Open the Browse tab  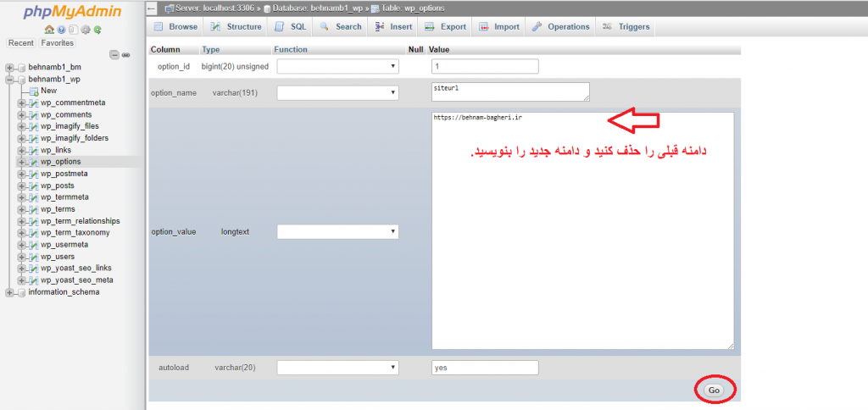coord(175,26)
